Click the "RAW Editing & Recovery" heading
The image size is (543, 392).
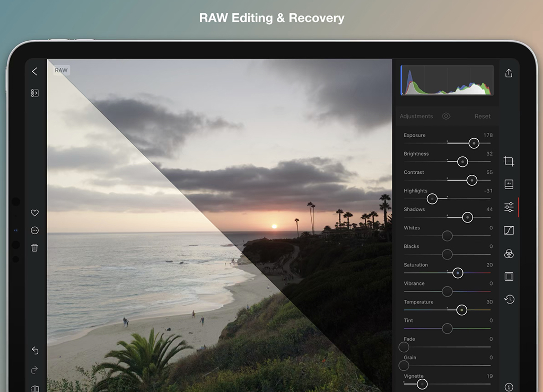click(271, 18)
